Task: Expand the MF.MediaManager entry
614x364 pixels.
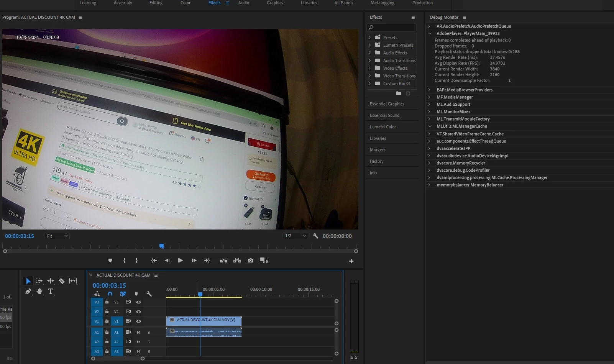Action: click(x=430, y=97)
